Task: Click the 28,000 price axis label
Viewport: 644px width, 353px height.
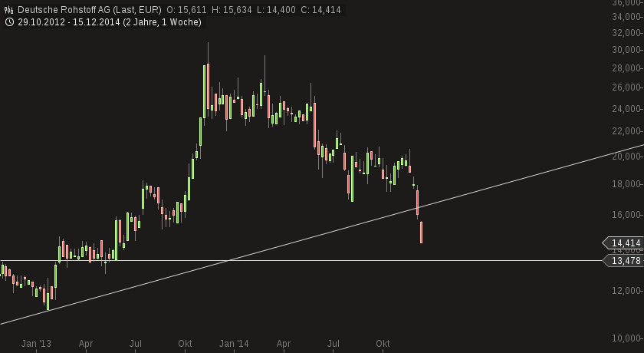Action: coord(626,68)
